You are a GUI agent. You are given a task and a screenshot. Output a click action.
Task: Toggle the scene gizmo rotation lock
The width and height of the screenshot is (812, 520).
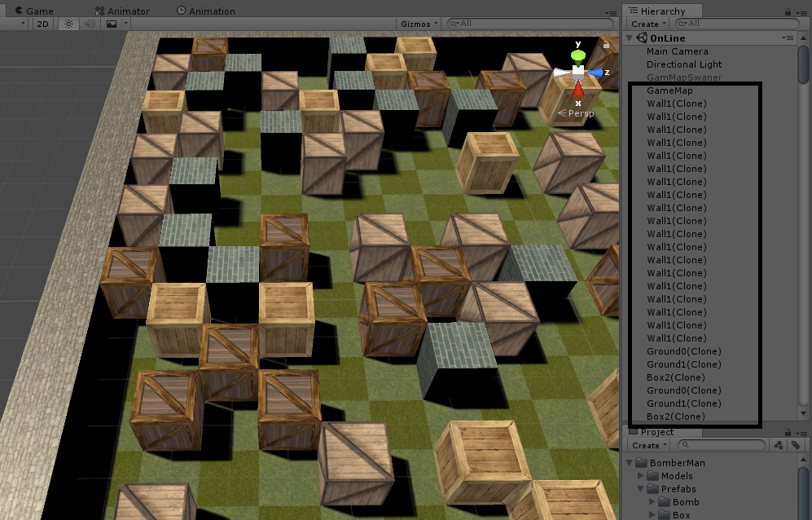[x=606, y=45]
